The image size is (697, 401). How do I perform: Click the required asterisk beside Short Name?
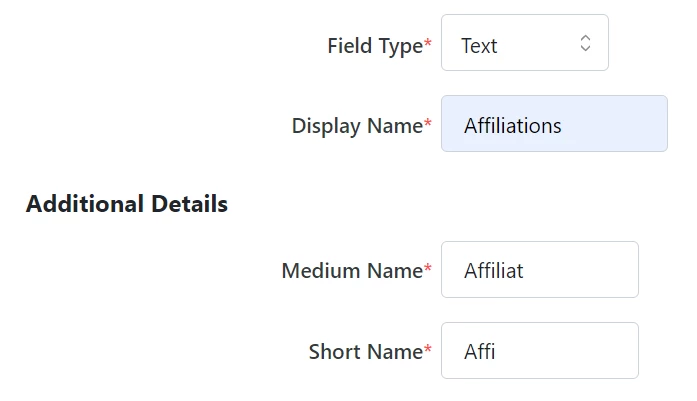tap(429, 350)
